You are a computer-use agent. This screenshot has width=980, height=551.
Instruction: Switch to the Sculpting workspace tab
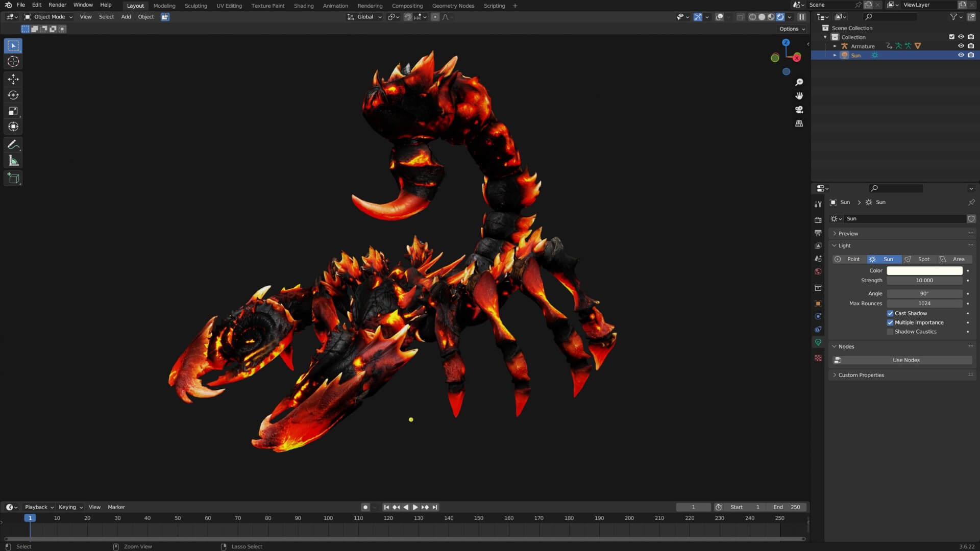click(195, 6)
